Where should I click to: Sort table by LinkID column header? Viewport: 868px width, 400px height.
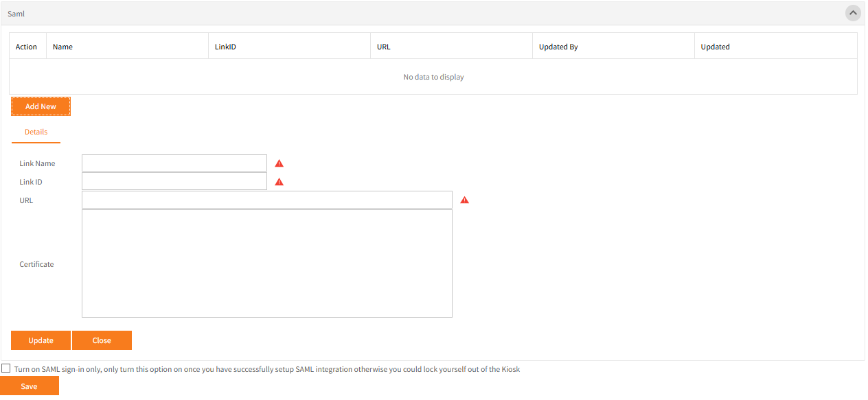point(225,47)
